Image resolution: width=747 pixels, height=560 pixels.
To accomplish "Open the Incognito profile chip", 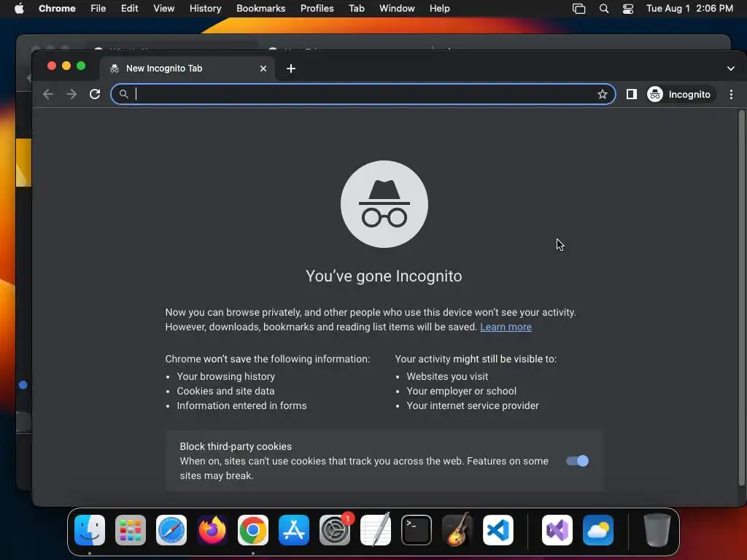I will click(680, 94).
